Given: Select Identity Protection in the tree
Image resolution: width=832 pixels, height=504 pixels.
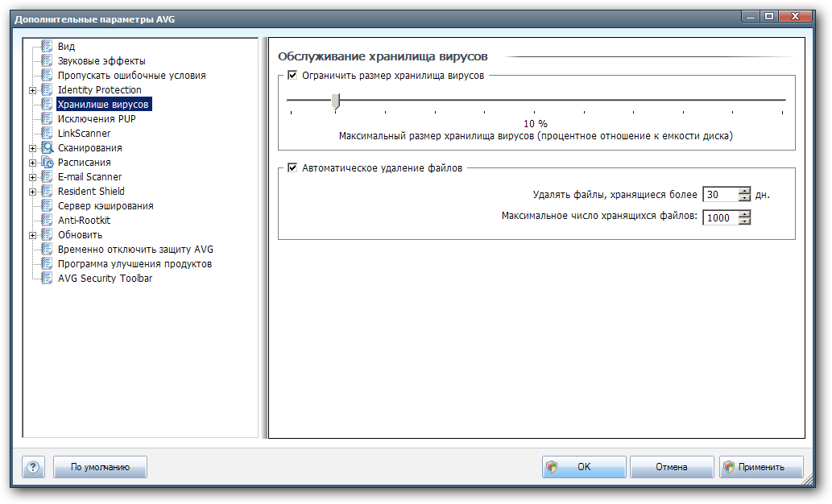Looking at the screenshot, I should coord(100,89).
